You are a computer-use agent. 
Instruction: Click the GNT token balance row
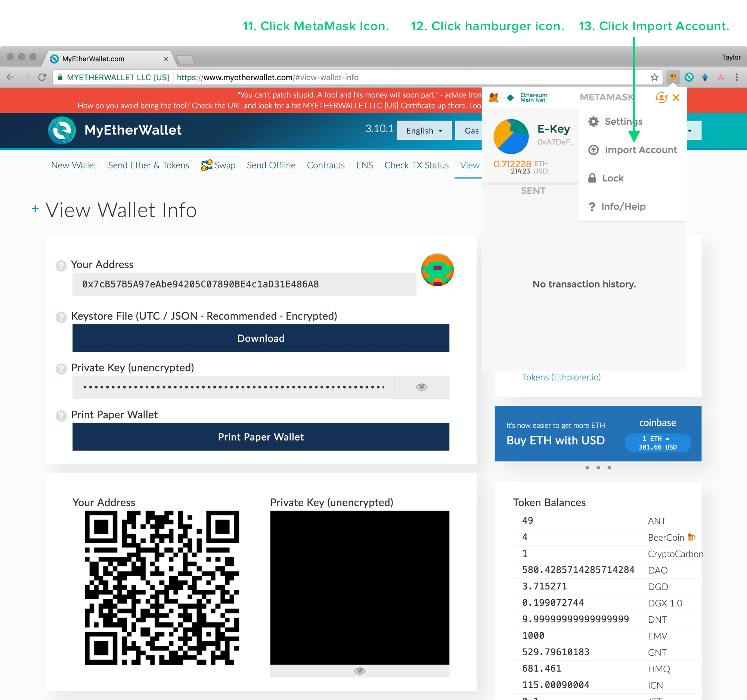click(x=607, y=652)
